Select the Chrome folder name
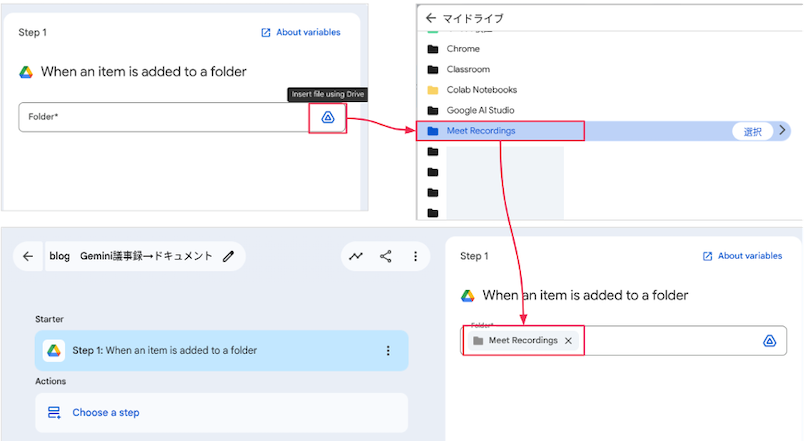Viewport: 804px width, 441px height. (x=463, y=49)
